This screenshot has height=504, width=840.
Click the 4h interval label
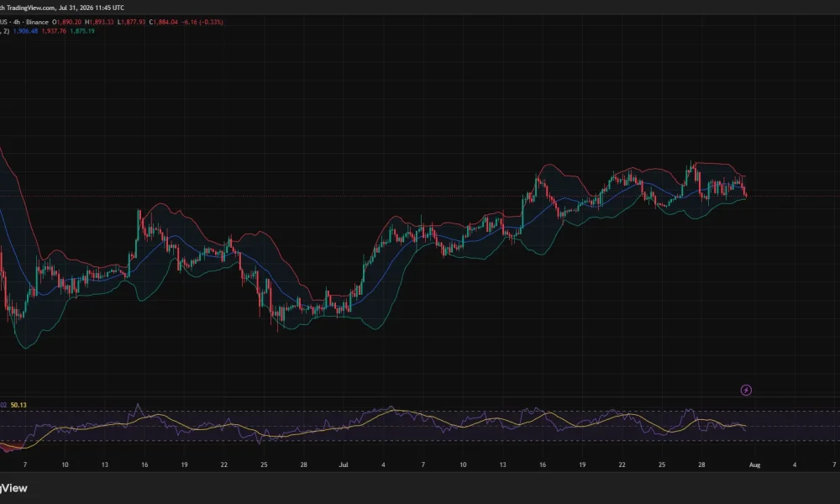[17, 22]
